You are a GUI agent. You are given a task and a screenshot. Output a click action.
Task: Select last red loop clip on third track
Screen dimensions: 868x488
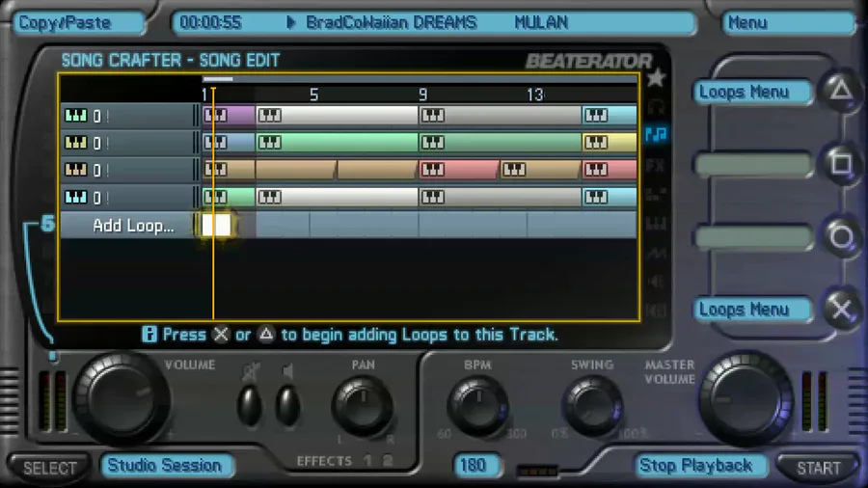[609, 170]
